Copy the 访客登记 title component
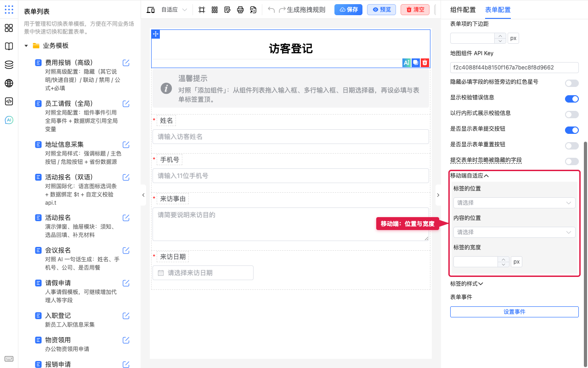This screenshot has height=368, width=588. click(x=416, y=63)
